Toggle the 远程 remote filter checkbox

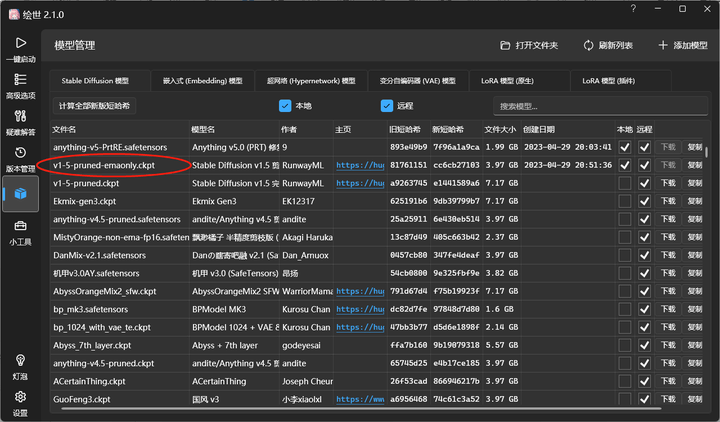[387, 106]
